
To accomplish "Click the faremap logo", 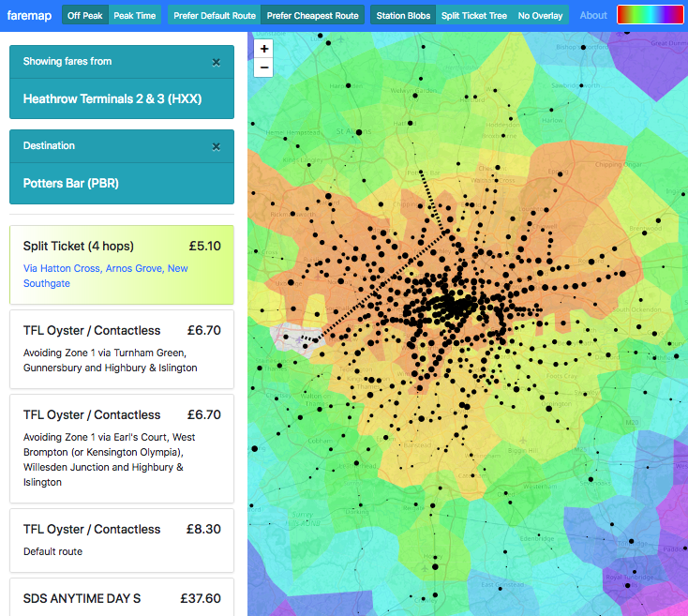I will tap(29, 16).
